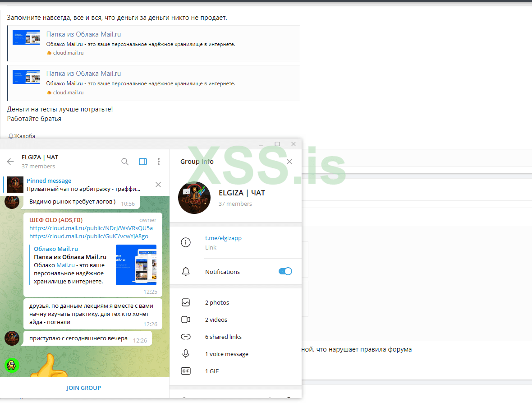Open the blue Mail.ru cloud preview image in chat
The image size is (532, 403).
[136, 265]
